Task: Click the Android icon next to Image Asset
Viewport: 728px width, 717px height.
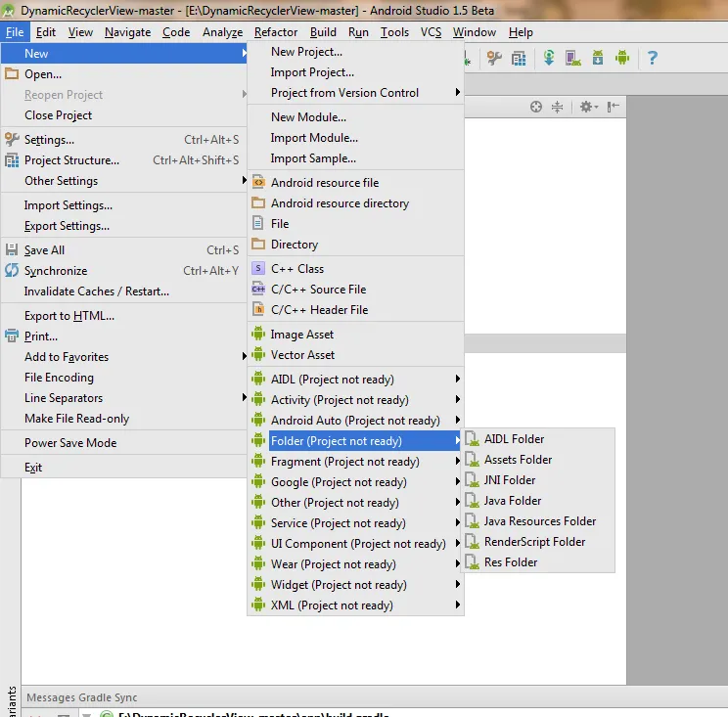Action: [x=258, y=334]
